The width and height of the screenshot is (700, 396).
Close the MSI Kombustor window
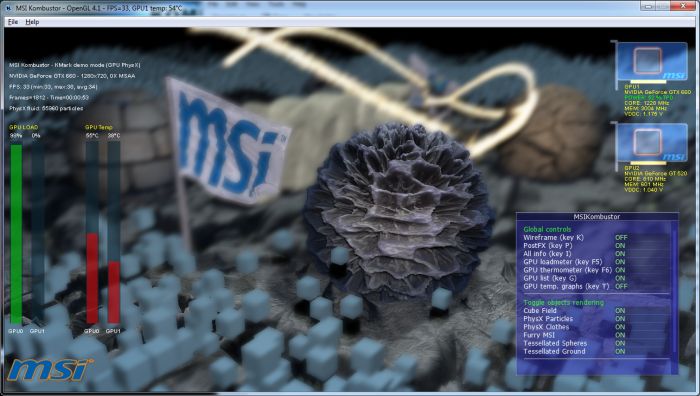tap(683, 6)
